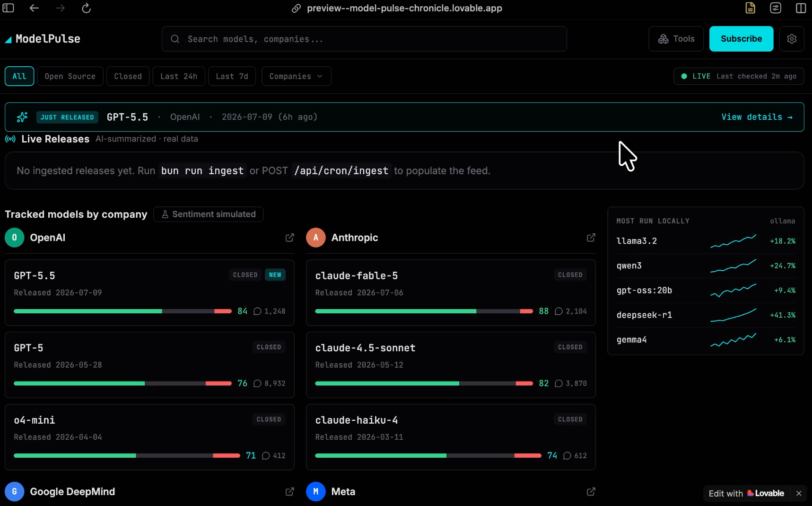Viewport: 812px width, 506px height.
Task: Go forward with the browser arrow
Action: pos(60,8)
